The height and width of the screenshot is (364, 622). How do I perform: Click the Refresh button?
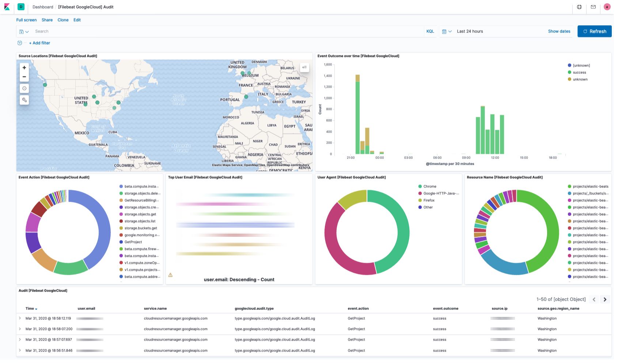click(x=594, y=31)
